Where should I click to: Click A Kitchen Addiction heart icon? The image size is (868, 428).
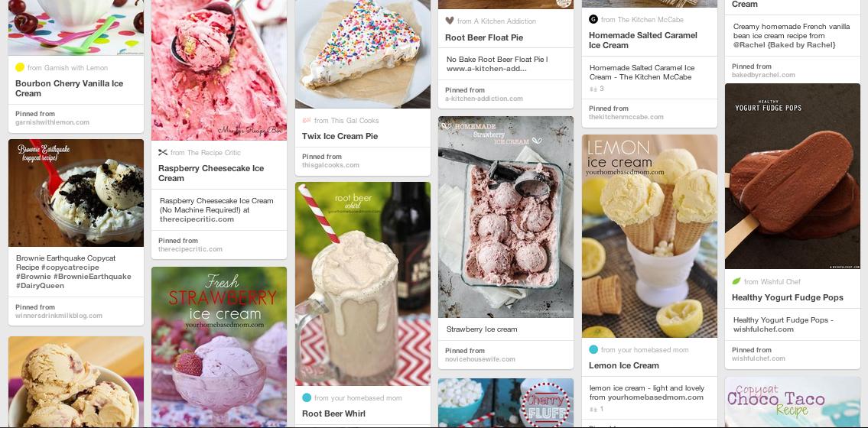coord(450,21)
